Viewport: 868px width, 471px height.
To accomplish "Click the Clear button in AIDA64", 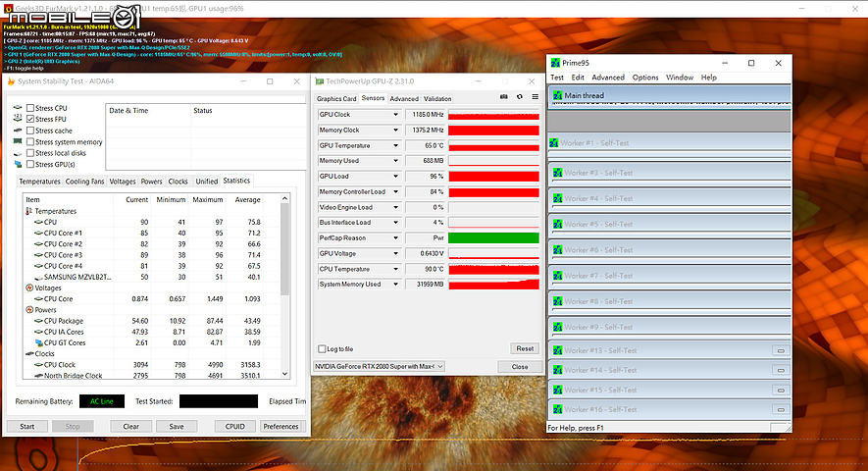I will click(130, 426).
